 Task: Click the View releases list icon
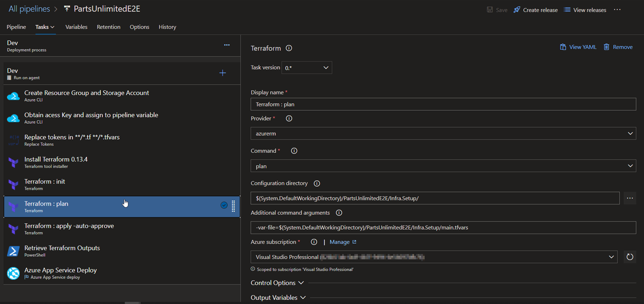567,10
